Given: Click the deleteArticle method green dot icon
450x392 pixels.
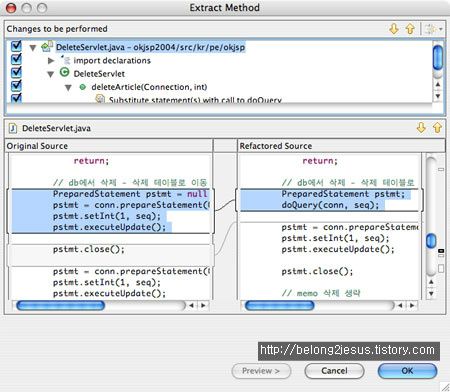Looking at the screenshot, I should (x=83, y=87).
